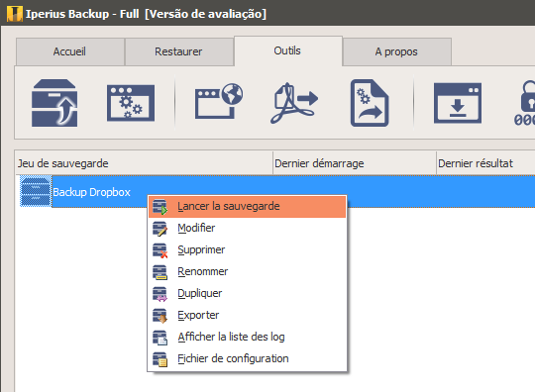Click the icon beside Afficher la liste des log
The width and height of the screenshot is (535, 392).
160,338
